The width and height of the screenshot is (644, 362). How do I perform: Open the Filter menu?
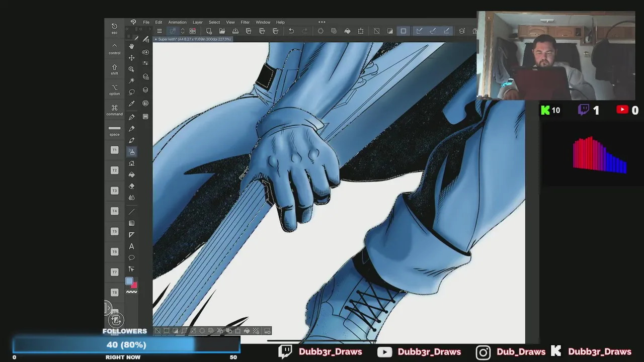tap(245, 22)
